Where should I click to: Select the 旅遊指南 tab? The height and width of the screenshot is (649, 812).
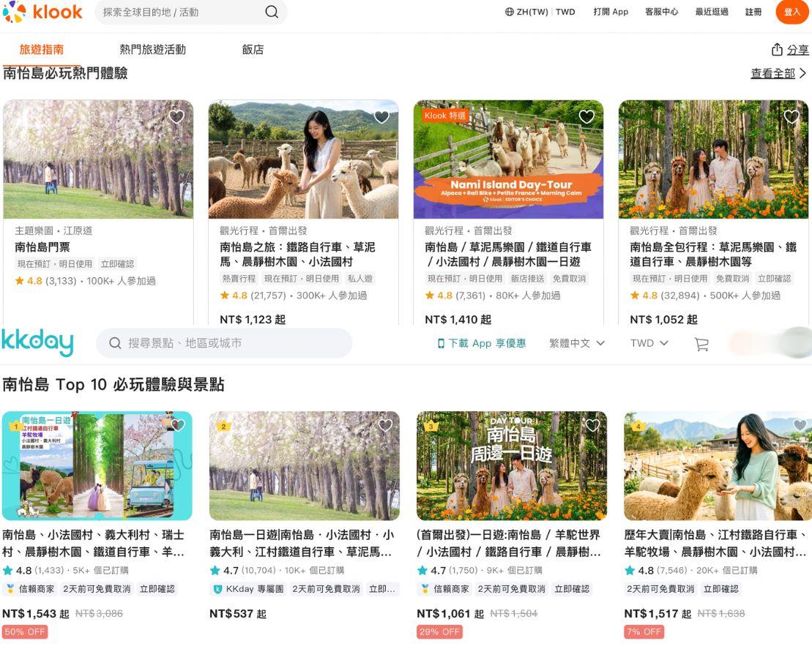coord(42,50)
